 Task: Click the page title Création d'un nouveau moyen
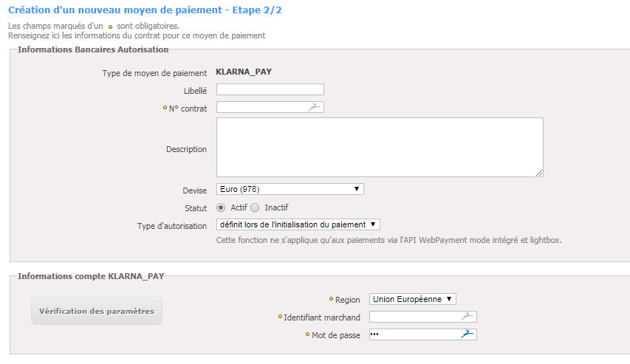pos(145,10)
